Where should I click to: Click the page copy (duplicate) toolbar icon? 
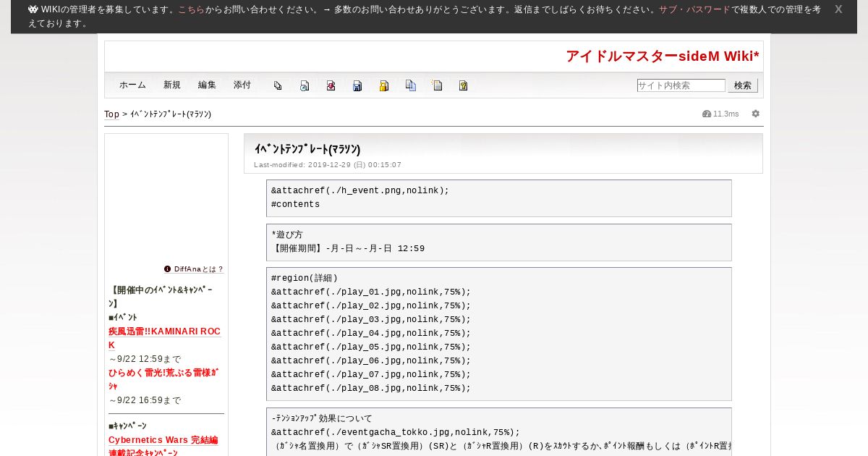coord(278,85)
